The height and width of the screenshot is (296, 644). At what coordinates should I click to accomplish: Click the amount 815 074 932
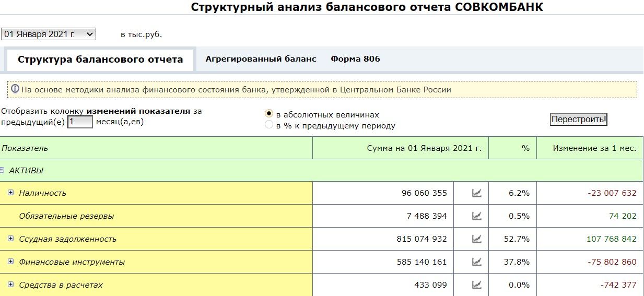(422, 239)
